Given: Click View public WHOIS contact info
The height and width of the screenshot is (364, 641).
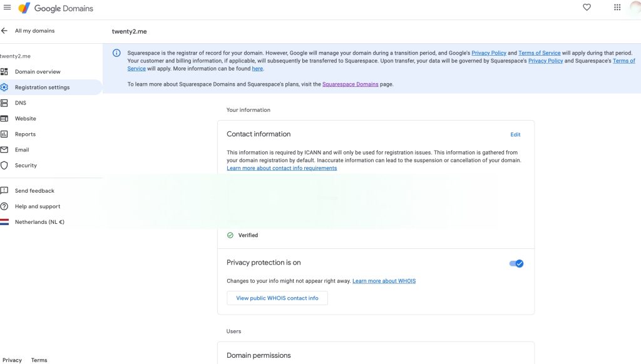Looking at the screenshot, I should click(x=277, y=298).
